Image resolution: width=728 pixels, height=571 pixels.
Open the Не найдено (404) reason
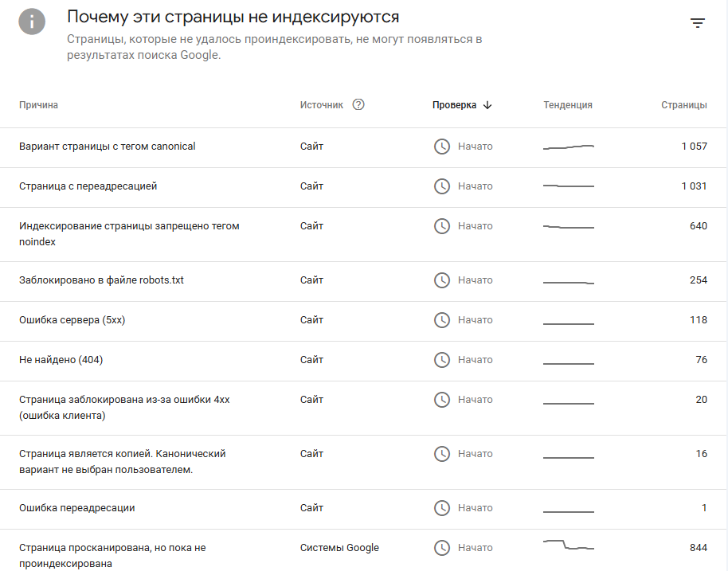pos(61,360)
